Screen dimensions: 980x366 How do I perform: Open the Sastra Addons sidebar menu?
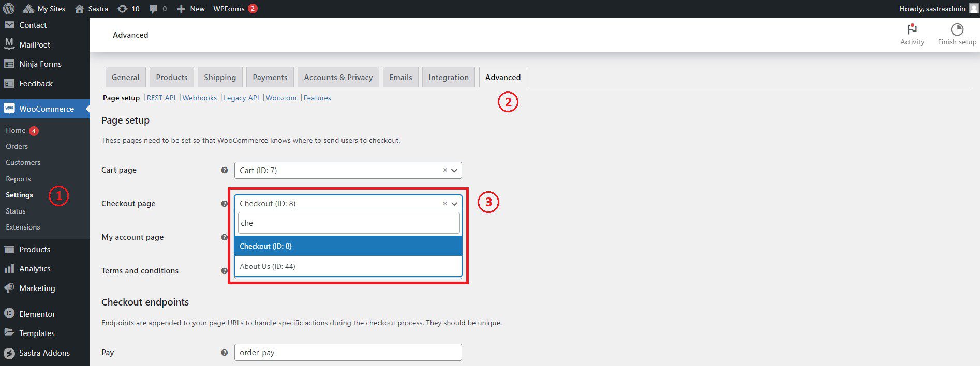coord(45,353)
